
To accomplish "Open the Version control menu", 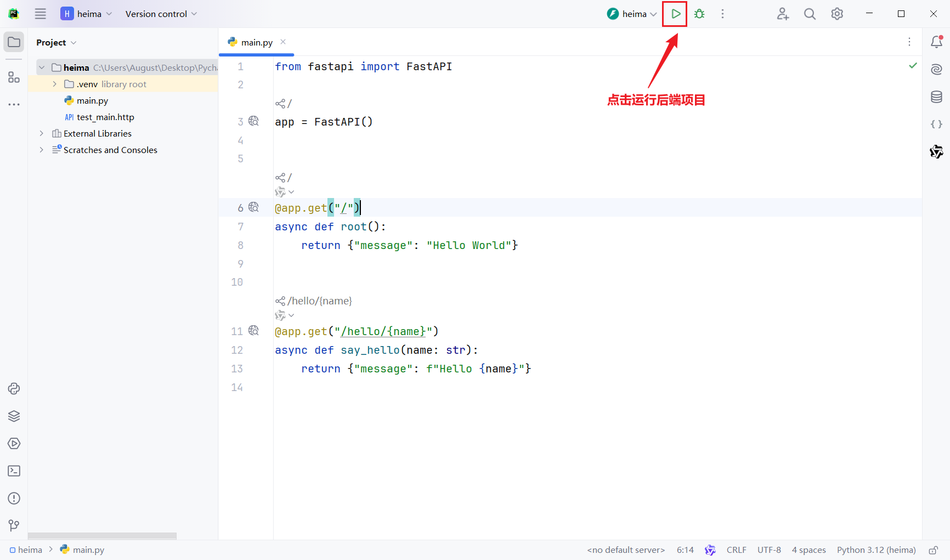I will click(161, 14).
